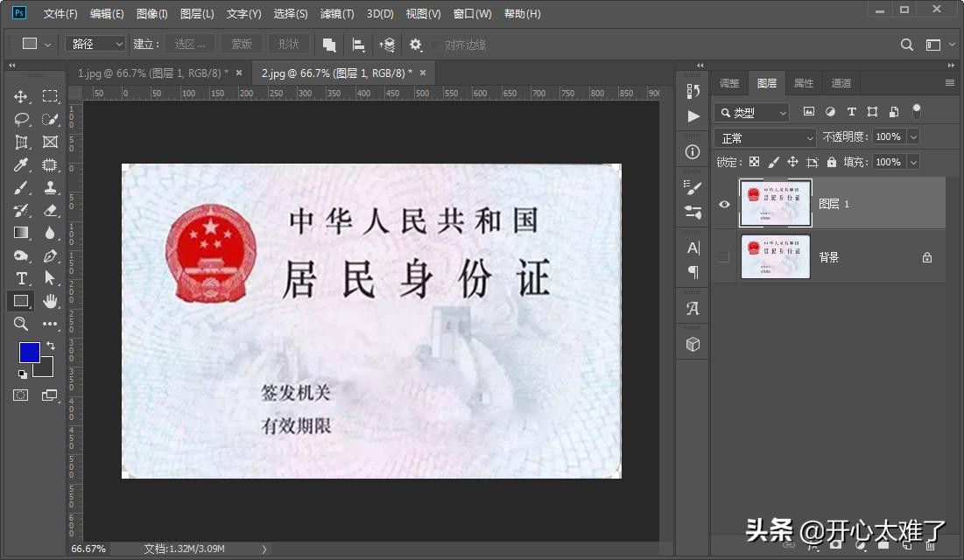The height and width of the screenshot is (560, 964).
Task: Enable the 对齐边缘 checkbox
Action: tap(435, 45)
